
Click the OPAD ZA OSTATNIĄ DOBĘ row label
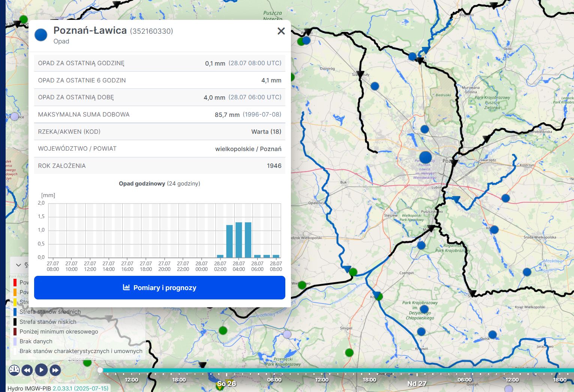[76, 97]
